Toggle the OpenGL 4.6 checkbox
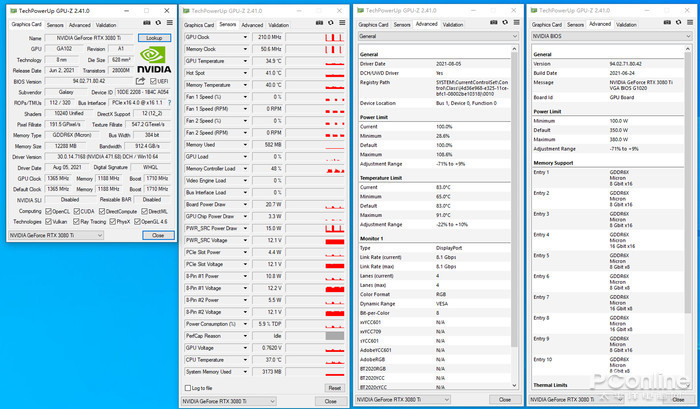Viewport: 700px width, 409px height. click(137, 221)
